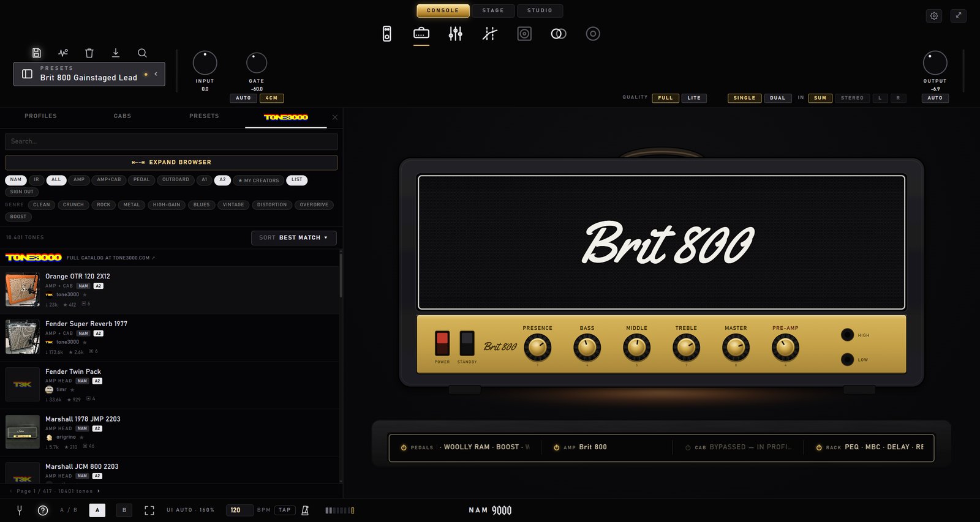Toggle the metronome icon
This screenshot has height=522, width=980.
coord(305,510)
